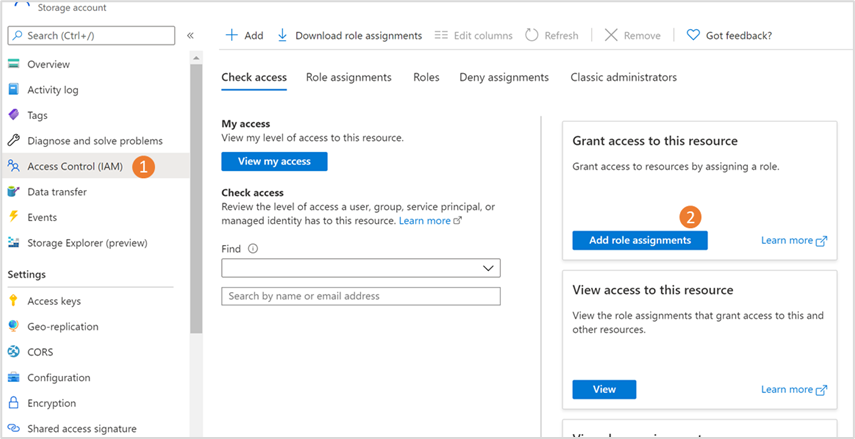Collapse the sidebar with double chevron
The height and width of the screenshot is (439, 855).
coord(190,36)
